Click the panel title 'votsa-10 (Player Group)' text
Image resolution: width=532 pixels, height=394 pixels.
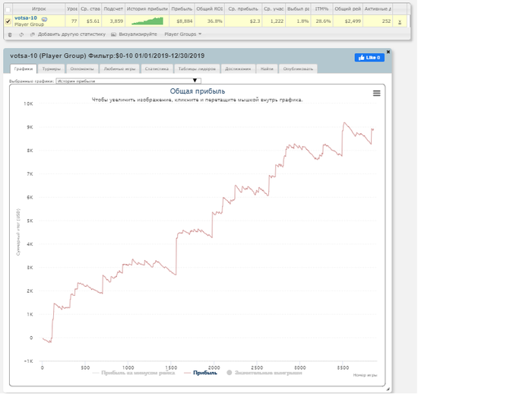tap(48, 56)
